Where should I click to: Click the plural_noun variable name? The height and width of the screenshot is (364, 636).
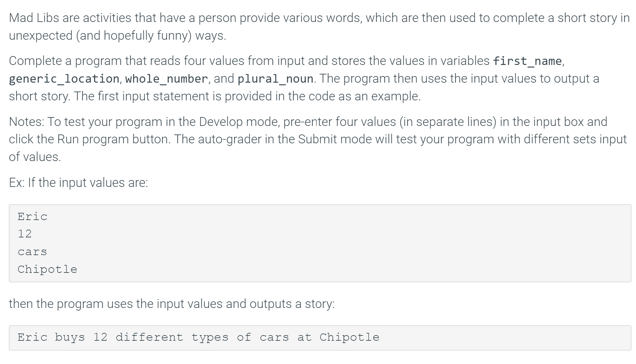pos(275,79)
